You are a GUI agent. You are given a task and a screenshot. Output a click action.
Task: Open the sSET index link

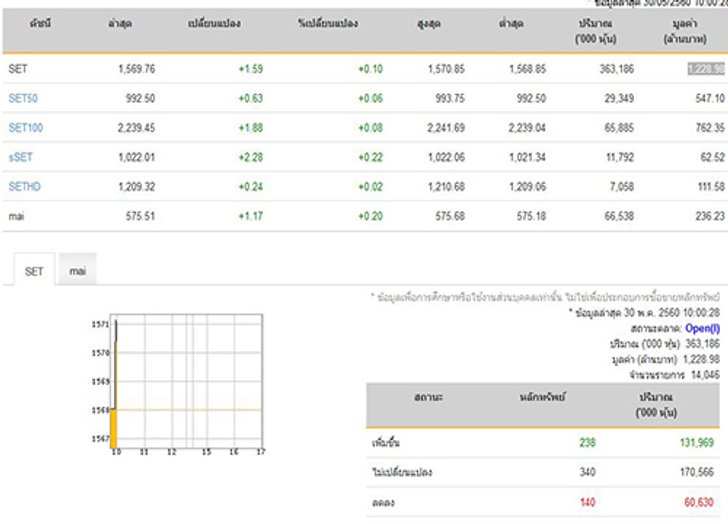[21, 157]
